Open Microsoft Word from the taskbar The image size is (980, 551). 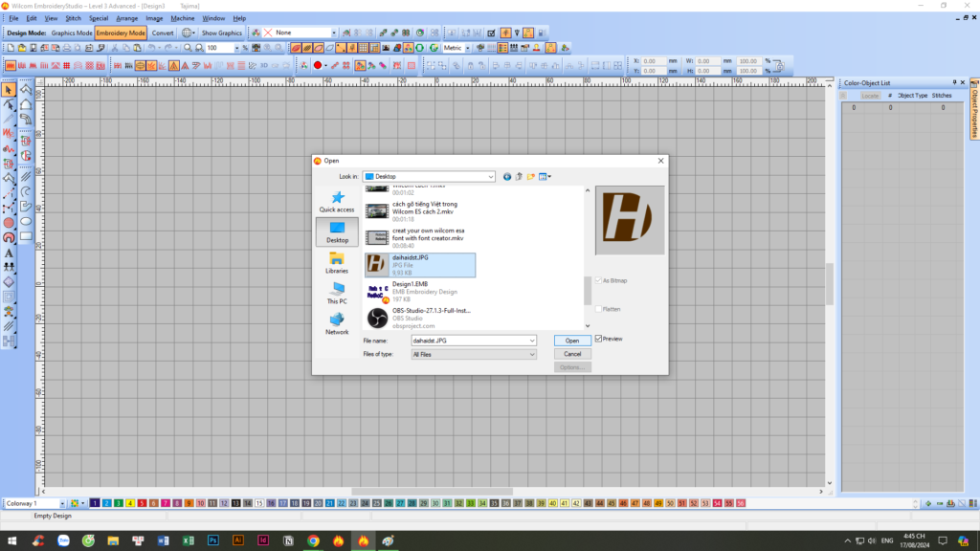tap(163, 540)
